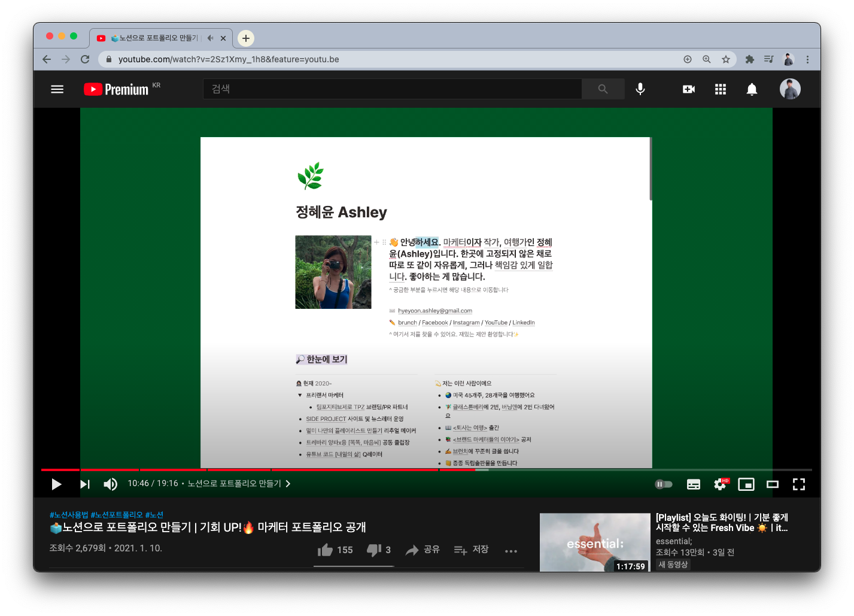
Task: Open the essential playlist video thumbnail
Action: point(595,542)
